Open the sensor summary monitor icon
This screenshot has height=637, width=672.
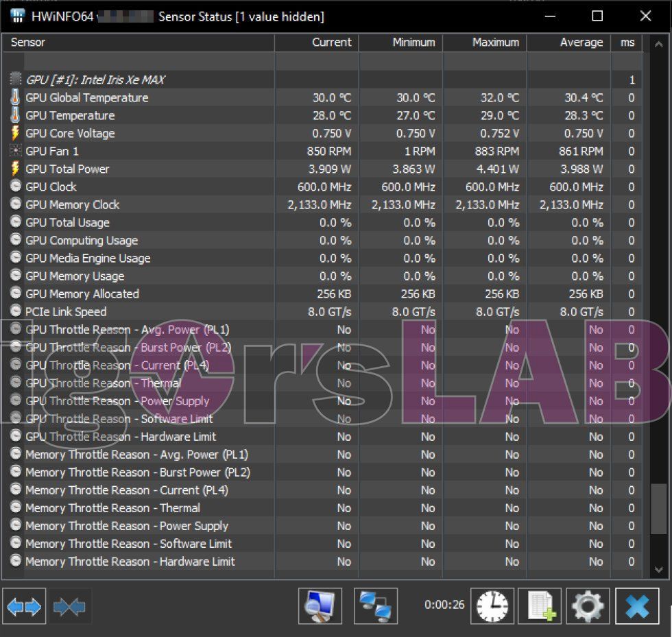tap(320, 606)
